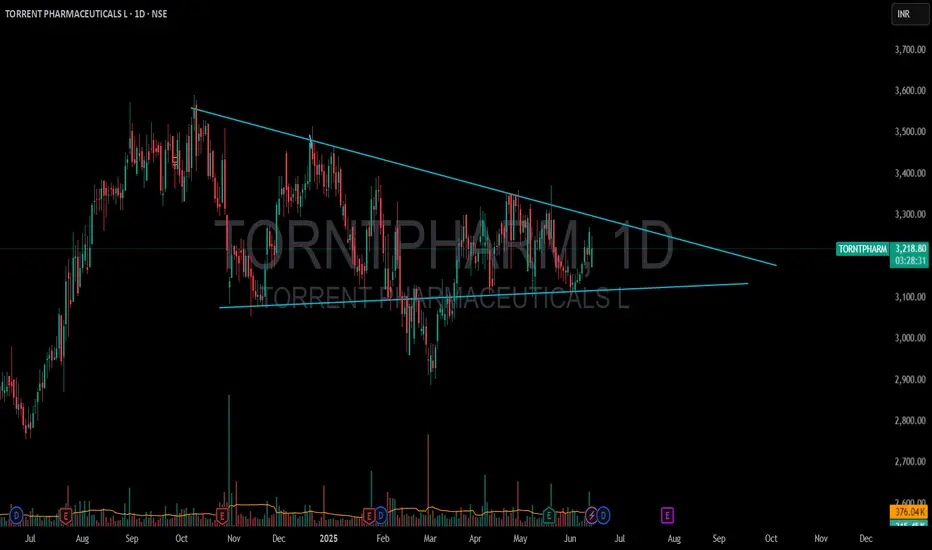Click the 3,300.00 price axis label
The image size is (932, 550).
click(910, 214)
